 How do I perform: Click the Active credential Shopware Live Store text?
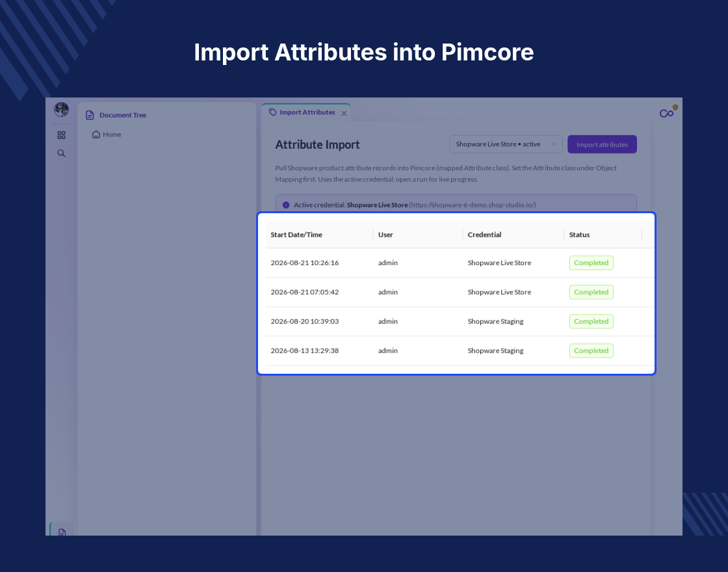377,205
